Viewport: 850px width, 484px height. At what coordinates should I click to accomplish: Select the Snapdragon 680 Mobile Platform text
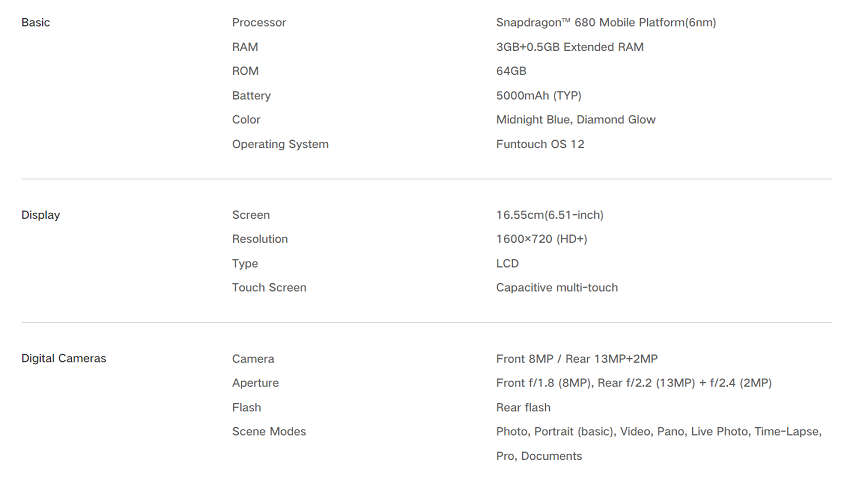click(606, 23)
